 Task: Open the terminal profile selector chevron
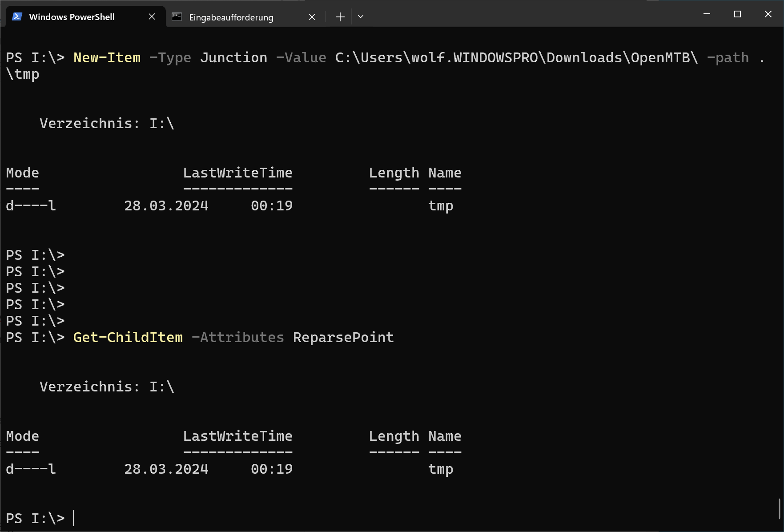point(361,16)
